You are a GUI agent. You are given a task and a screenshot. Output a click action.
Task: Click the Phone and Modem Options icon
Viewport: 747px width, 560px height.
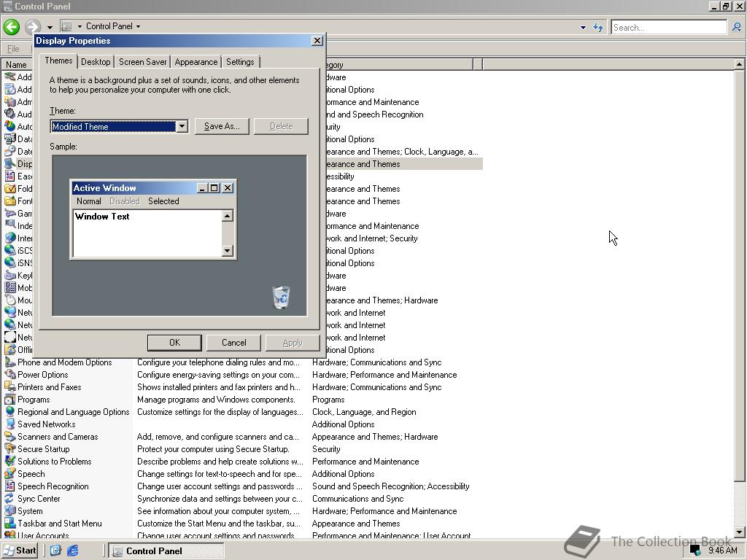point(9,362)
